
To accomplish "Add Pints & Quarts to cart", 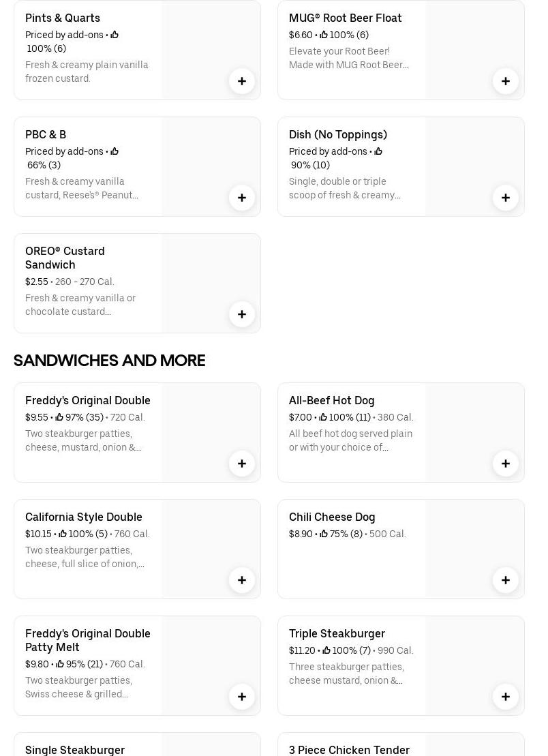I will click(x=242, y=81).
